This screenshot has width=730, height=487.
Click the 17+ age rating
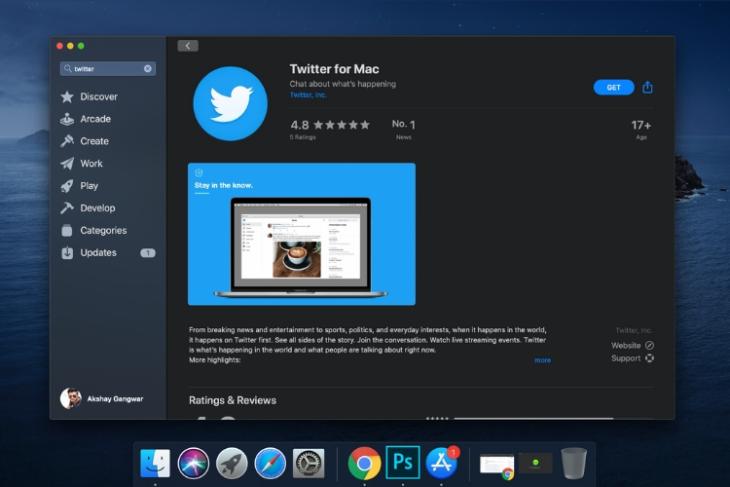pos(641,129)
